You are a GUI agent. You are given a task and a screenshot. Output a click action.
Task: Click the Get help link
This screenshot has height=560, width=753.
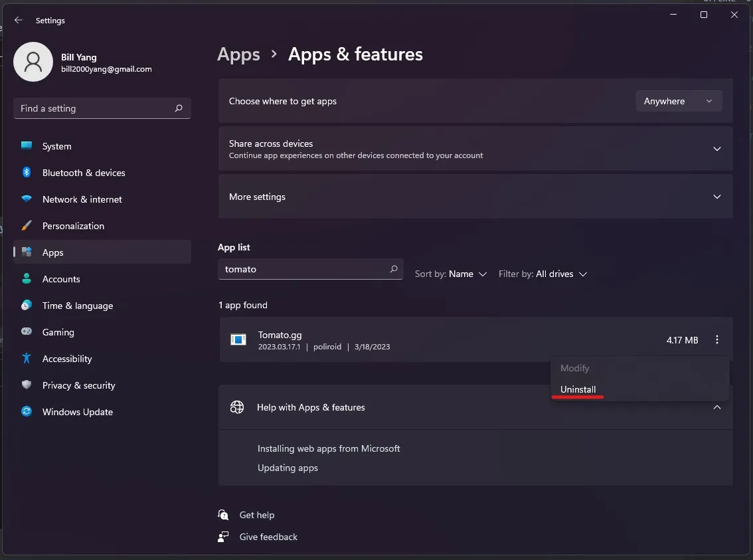coord(256,515)
